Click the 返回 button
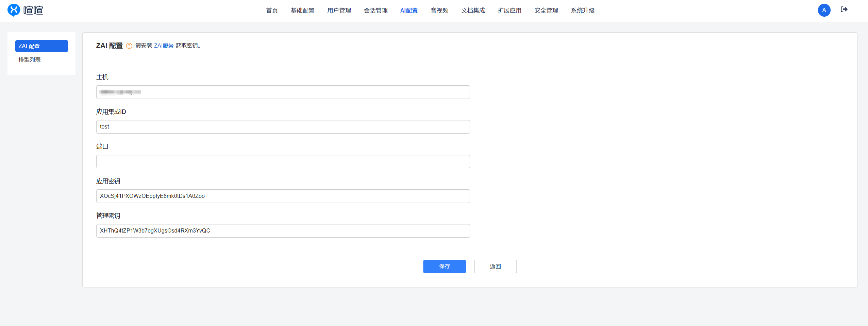868x326 pixels. point(495,267)
